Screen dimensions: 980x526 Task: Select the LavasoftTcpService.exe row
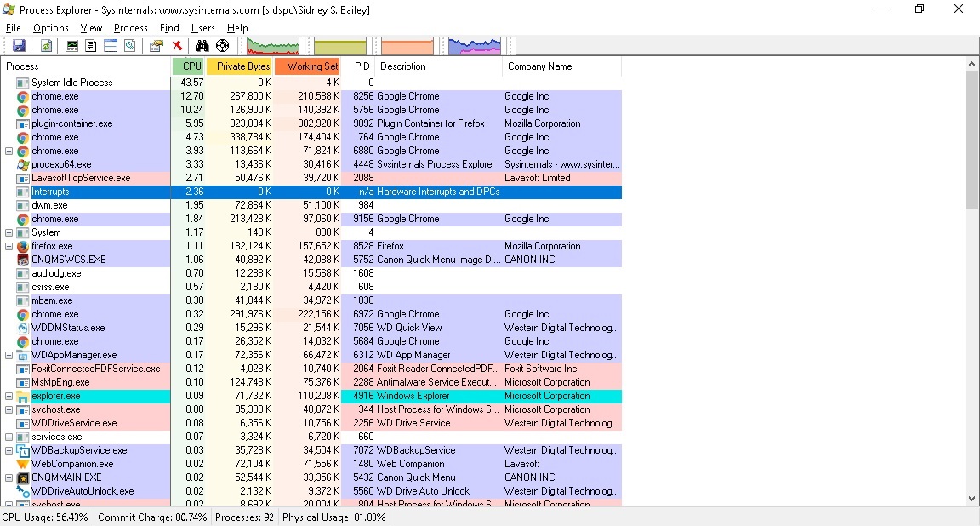pos(311,178)
